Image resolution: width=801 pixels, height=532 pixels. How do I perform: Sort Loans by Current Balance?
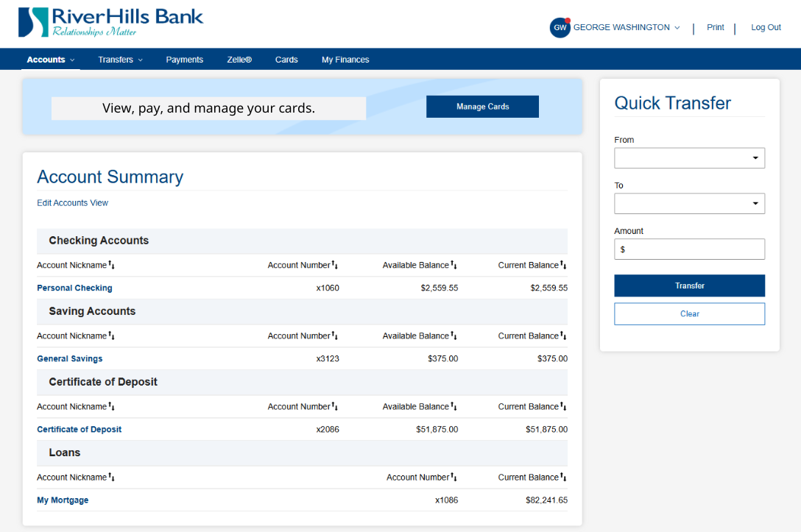(532, 478)
